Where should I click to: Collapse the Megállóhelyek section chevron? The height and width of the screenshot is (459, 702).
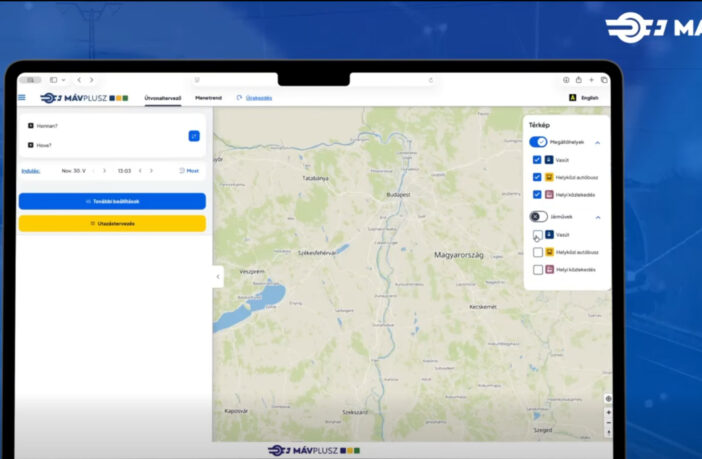pyautogui.click(x=598, y=143)
